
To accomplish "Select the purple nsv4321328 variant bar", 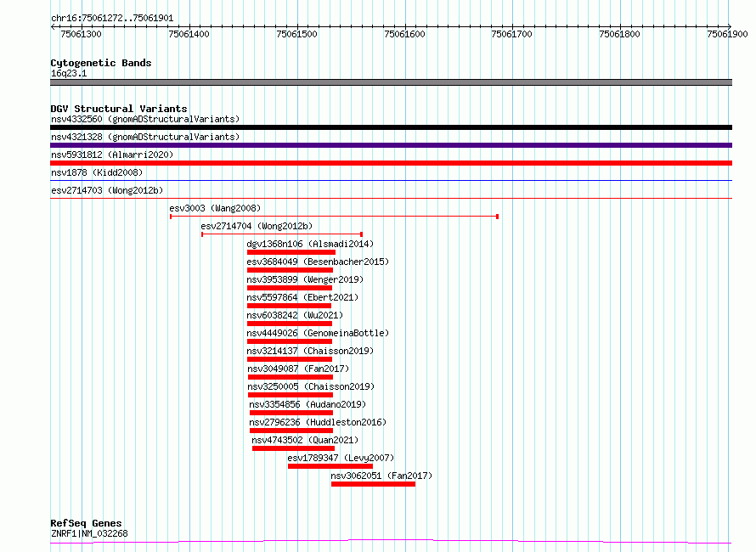I will [391, 145].
